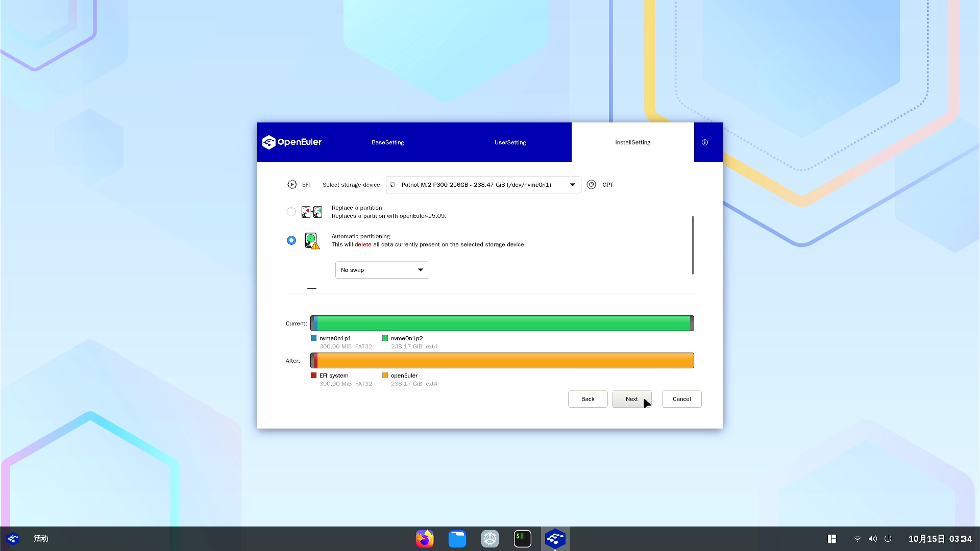
Task: Select the Automatic partitioning radio button
Action: 291,240
